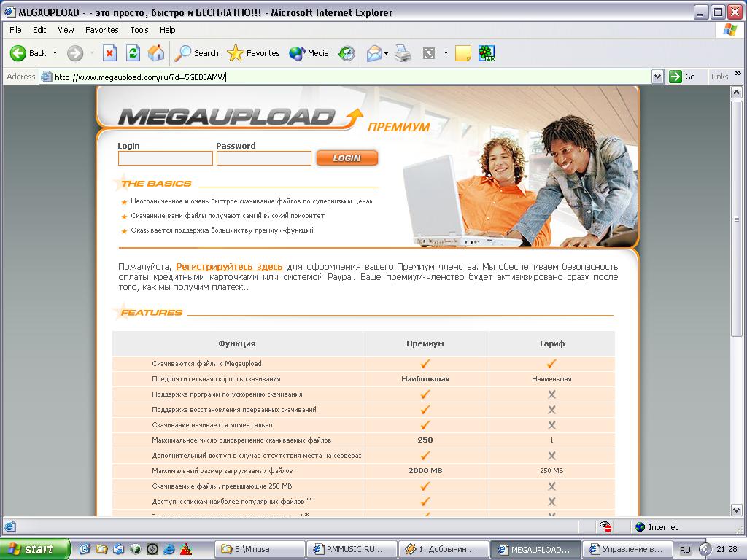Click the 'Наибольшая' speed cell
The width and height of the screenshot is (747, 560).
pyautogui.click(x=425, y=379)
